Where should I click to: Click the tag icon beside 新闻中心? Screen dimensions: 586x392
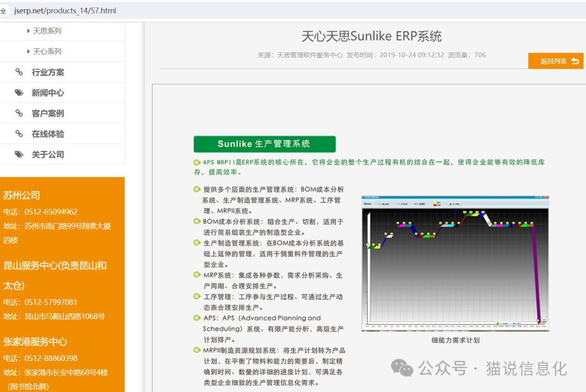tap(18, 93)
